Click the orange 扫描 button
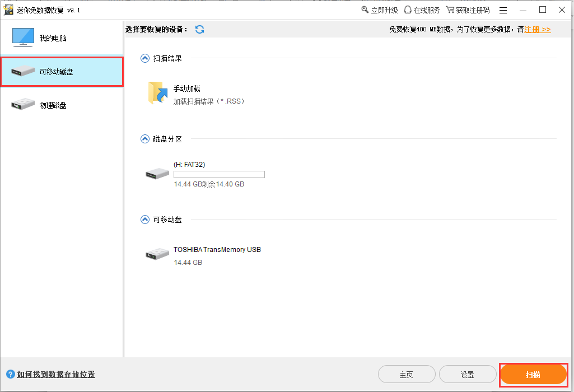Screen dimensions: 574x392 coord(533,375)
